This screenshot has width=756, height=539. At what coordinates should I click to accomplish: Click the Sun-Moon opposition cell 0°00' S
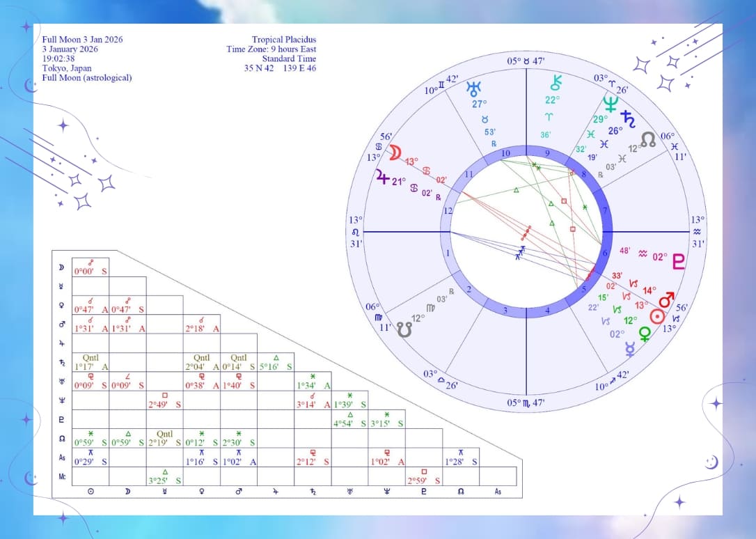(90, 267)
